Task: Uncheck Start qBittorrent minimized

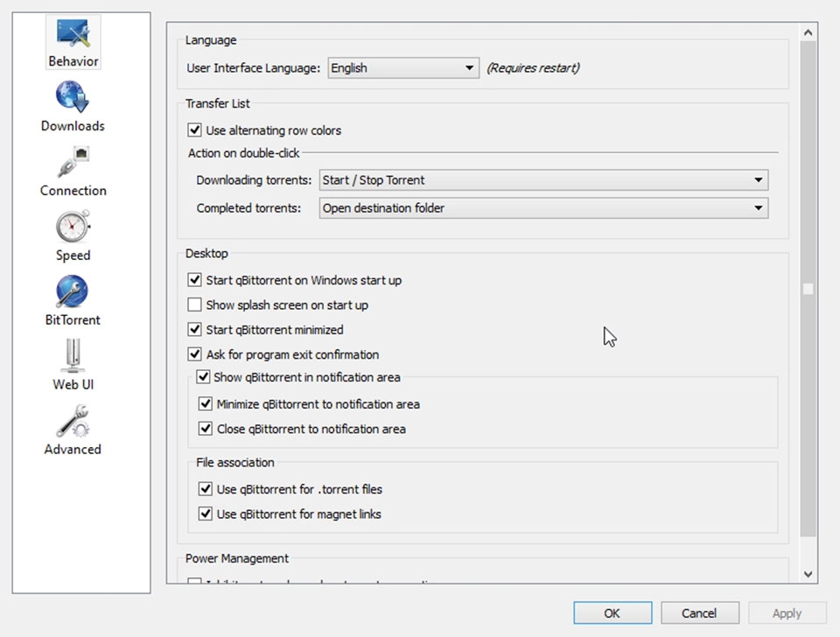Action: click(x=194, y=330)
